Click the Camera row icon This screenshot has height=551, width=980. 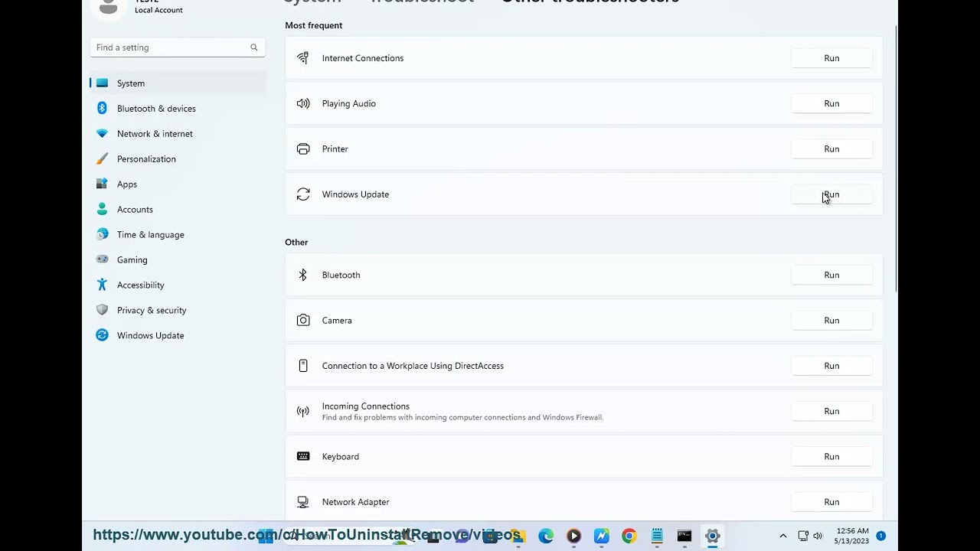click(x=303, y=320)
